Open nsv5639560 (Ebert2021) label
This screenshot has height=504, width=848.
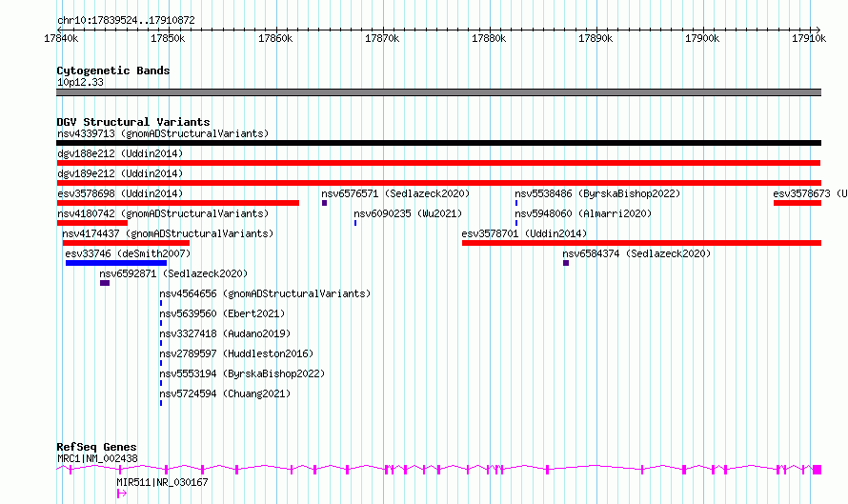tap(222, 313)
